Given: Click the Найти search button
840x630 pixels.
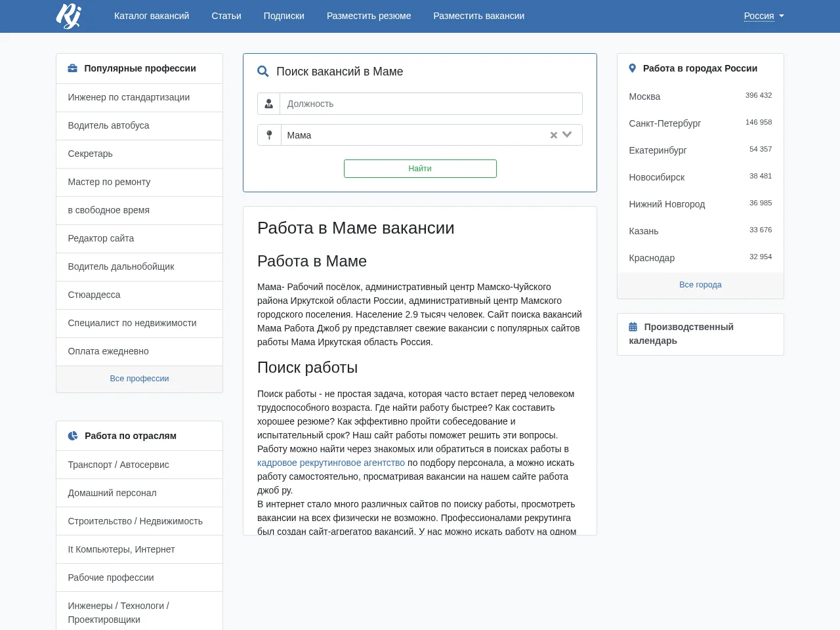Looking at the screenshot, I should click(x=420, y=169).
